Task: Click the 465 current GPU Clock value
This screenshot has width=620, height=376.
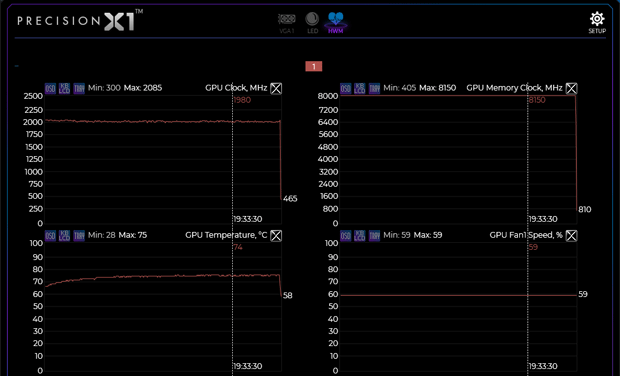Action: [x=290, y=198]
